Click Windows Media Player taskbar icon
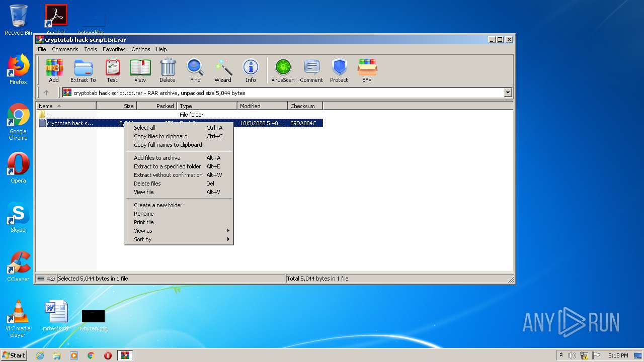The height and width of the screenshot is (362, 644). [74, 355]
